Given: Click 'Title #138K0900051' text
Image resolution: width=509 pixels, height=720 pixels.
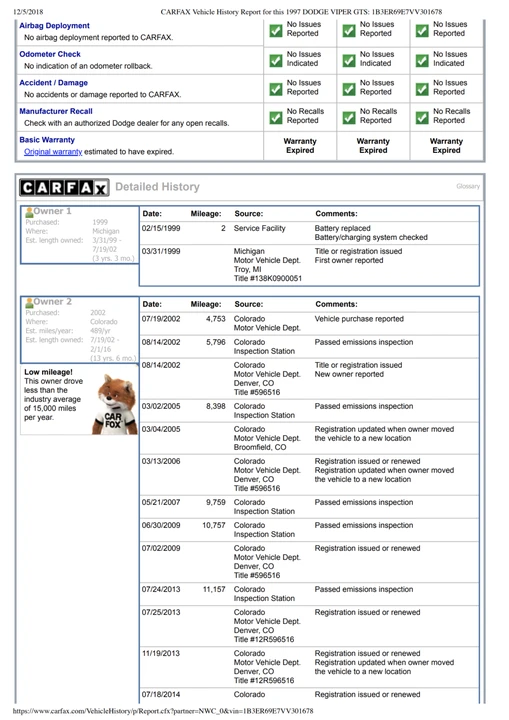Looking at the screenshot, I should 268,278.
